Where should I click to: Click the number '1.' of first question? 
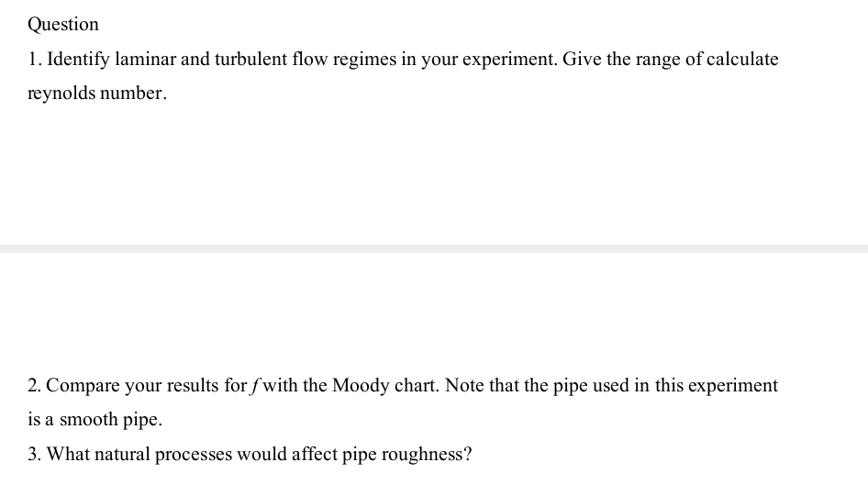pyautogui.click(x=35, y=60)
